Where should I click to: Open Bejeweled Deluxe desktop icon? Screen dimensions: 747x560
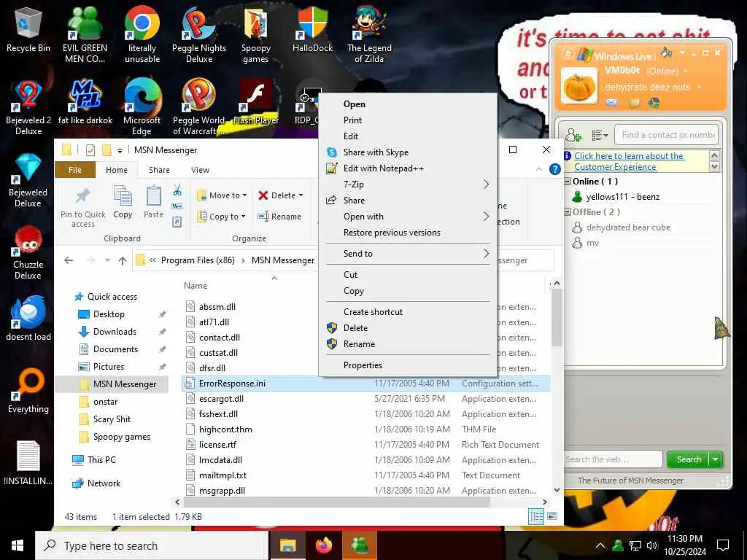28,180
